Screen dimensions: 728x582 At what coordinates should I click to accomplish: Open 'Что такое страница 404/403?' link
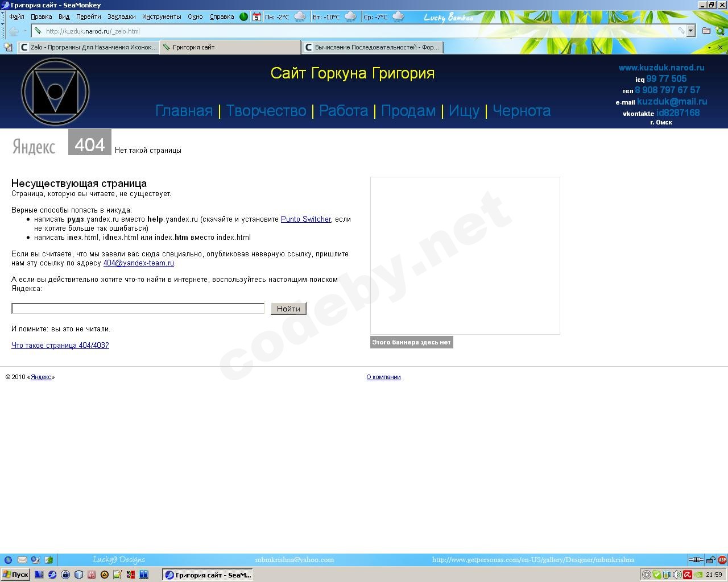click(x=60, y=346)
